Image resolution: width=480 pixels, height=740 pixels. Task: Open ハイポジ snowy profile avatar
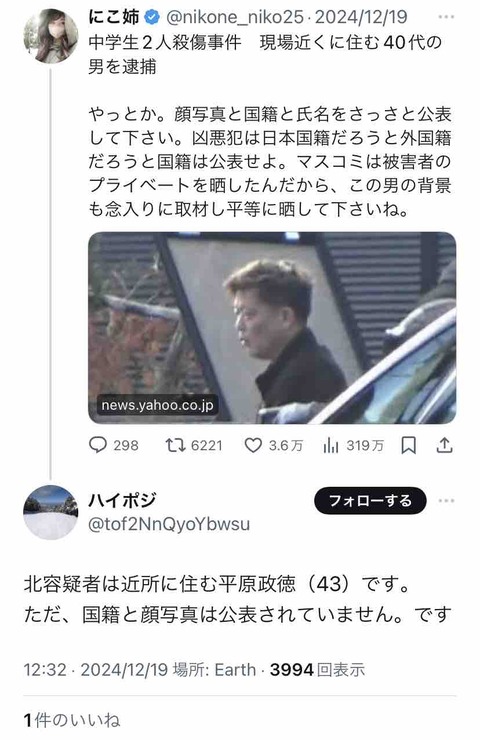pyautogui.click(x=51, y=512)
